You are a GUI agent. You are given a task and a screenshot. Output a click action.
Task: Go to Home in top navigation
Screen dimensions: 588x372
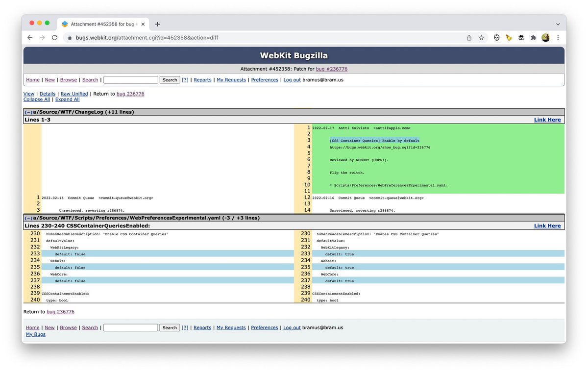coord(33,80)
